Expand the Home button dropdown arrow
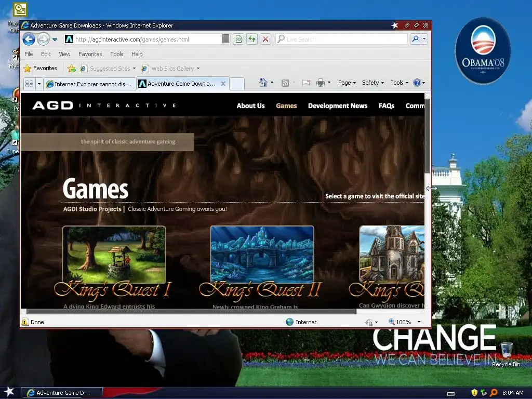Image resolution: width=532 pixels, height=399 pixels. tap(272, 83)
